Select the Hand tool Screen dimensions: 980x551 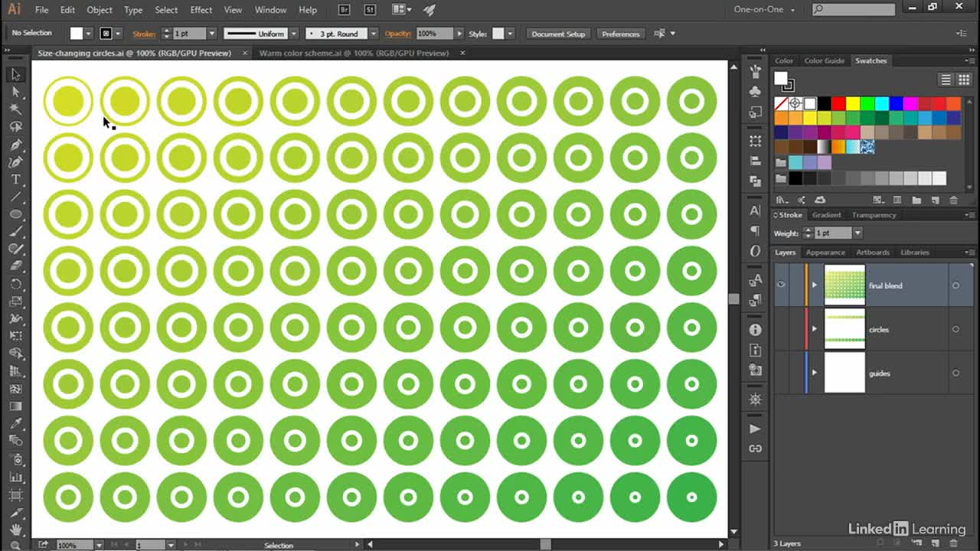[15, 529]
